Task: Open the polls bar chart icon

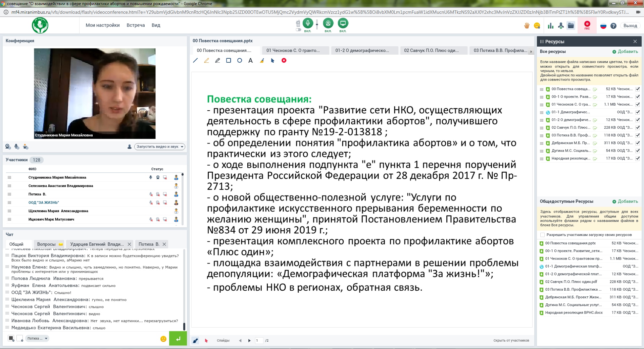Action: 551,26
